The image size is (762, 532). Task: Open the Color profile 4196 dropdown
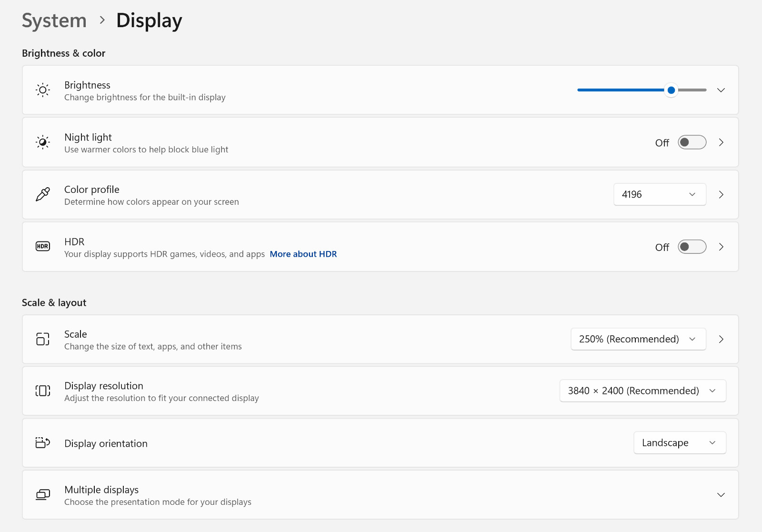tap(660, 194)
